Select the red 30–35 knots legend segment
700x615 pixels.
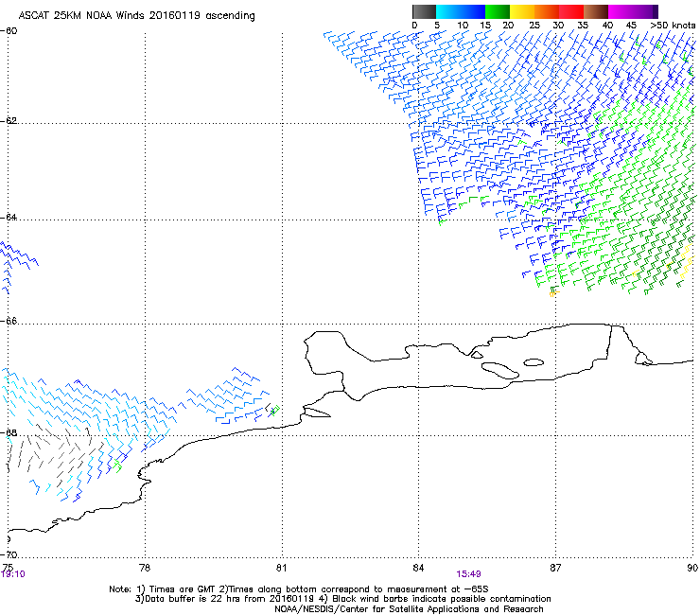coord(571,11)
